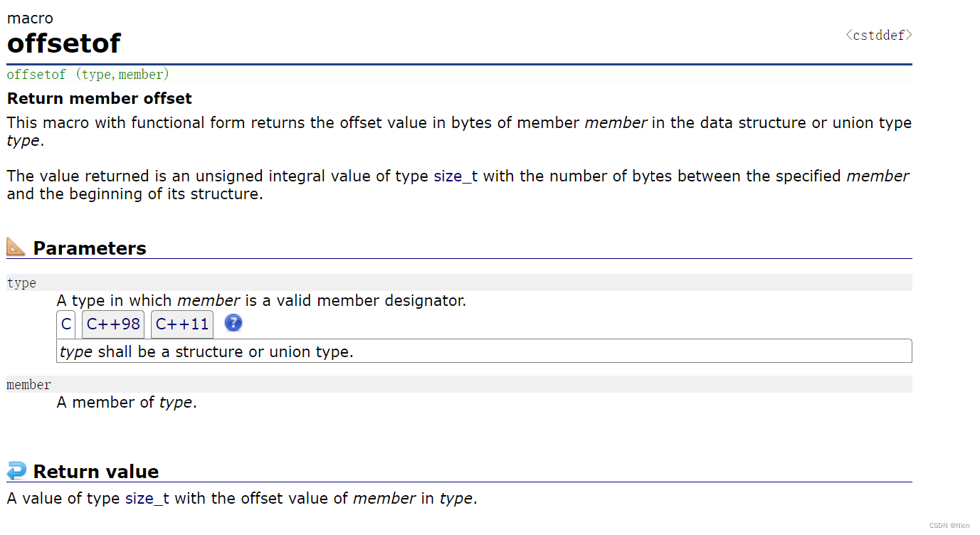The height and width of the screenshot is (535, 980).
Task: Click the 'macro' label above the title
Action: (x=30, y=18)
